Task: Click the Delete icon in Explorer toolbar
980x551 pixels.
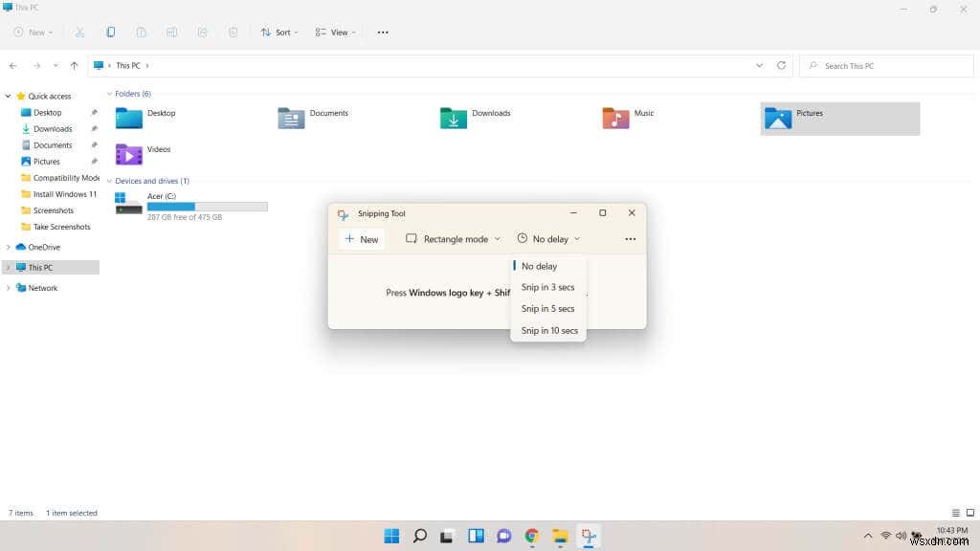Action: coord(233,32)
